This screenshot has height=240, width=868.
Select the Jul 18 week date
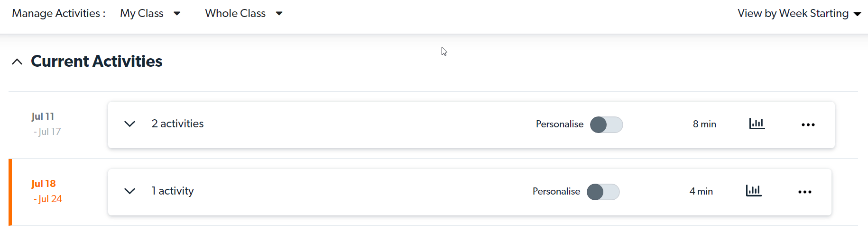(46, 191)
